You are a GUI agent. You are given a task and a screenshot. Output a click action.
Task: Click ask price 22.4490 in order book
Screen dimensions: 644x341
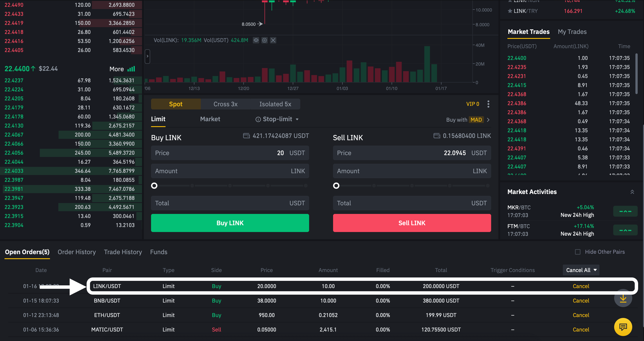(14, 5)
